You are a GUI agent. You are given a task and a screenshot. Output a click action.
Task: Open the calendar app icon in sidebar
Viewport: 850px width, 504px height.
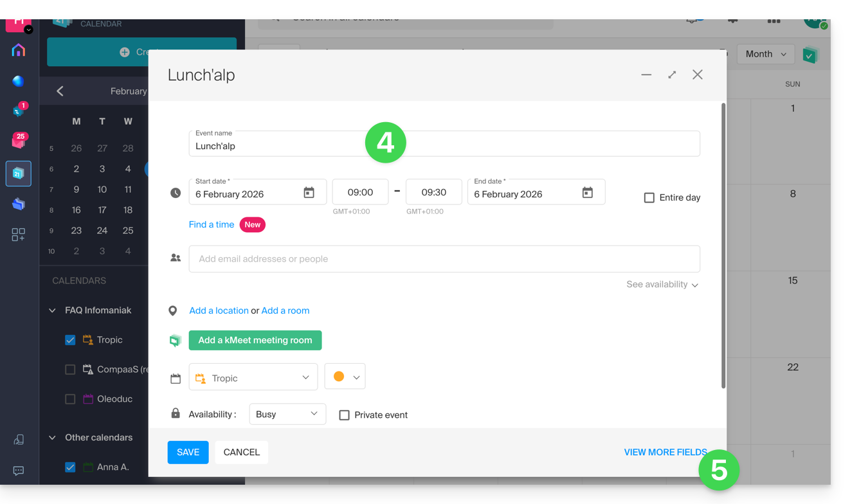[19, 174]
